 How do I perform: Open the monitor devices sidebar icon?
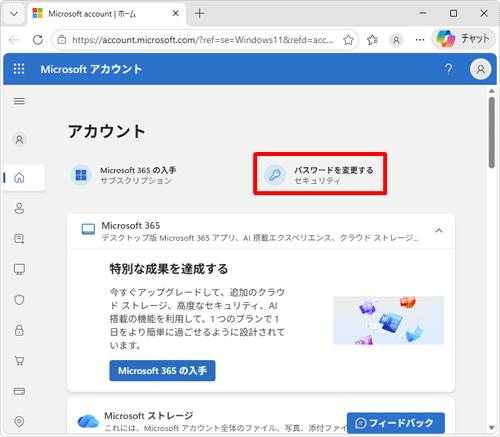(19, 269)
